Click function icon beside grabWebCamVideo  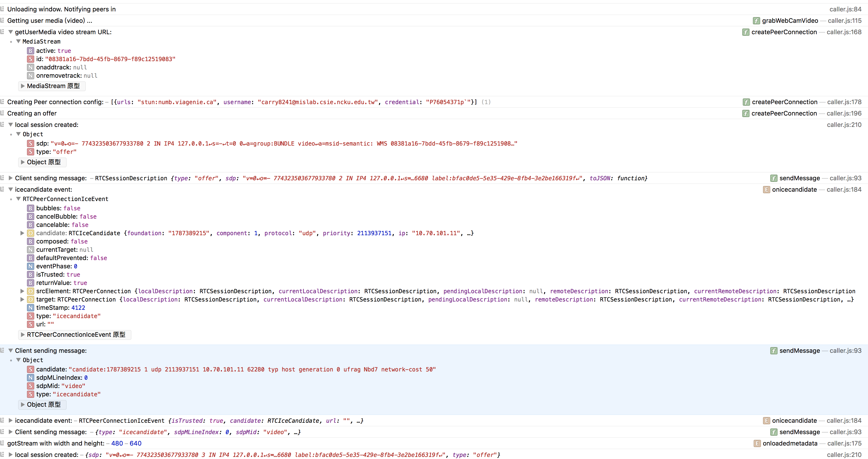coord(756,21)
